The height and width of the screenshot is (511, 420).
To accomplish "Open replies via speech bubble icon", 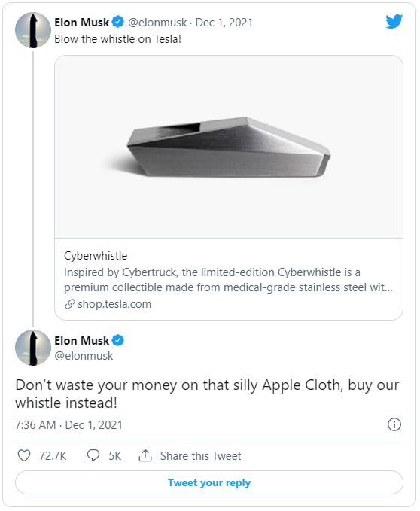I will [93, 455].
